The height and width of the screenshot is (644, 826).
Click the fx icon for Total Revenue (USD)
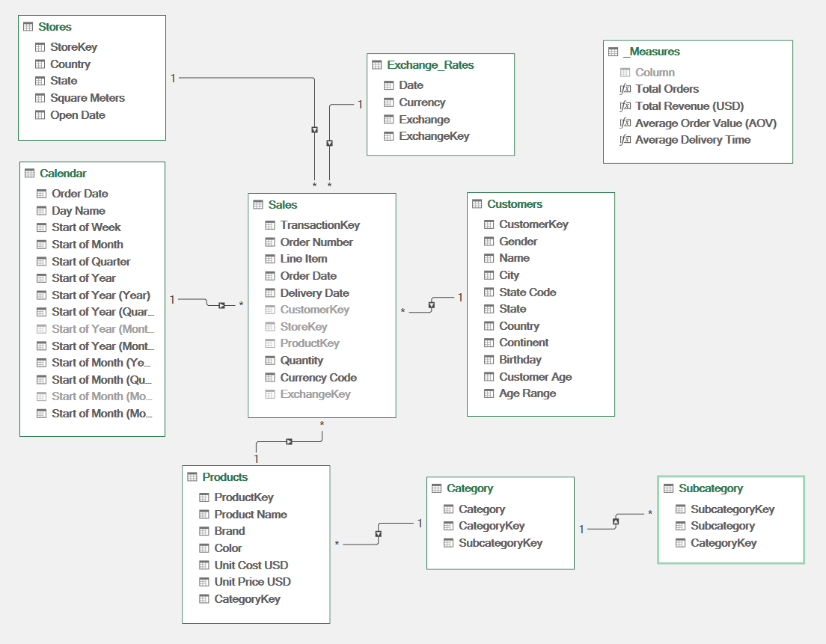(625, 105)
